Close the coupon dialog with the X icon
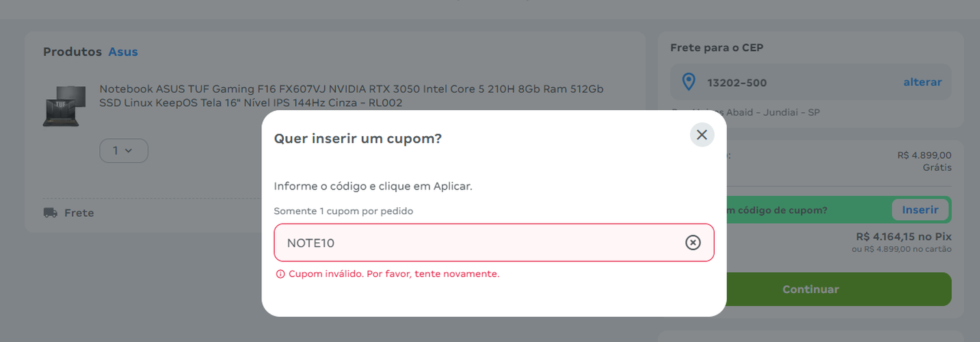 (x=702, y=135)
